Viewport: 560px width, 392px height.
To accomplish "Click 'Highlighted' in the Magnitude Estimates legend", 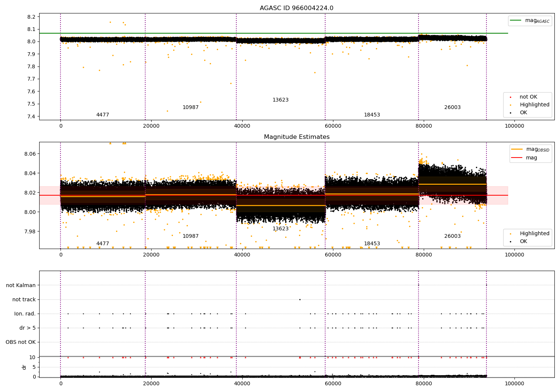I will click(x=534, y=234).
